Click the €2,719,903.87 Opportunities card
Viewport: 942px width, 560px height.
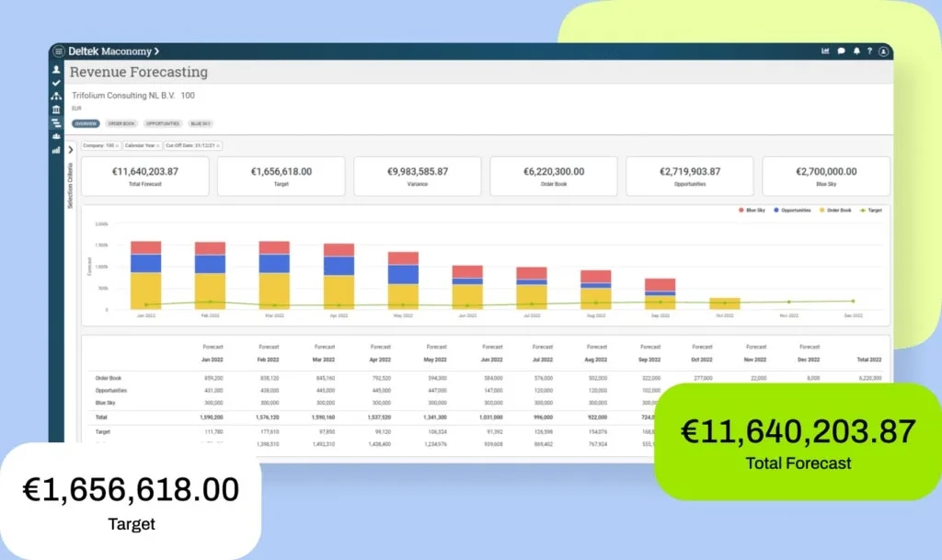click(x=690, y=177)
